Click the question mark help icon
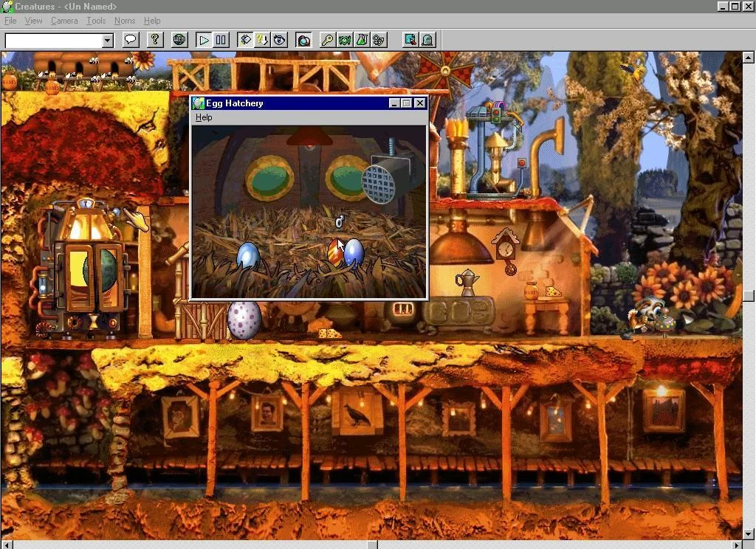Screen dimensions: 756x549 click(154, 40)
